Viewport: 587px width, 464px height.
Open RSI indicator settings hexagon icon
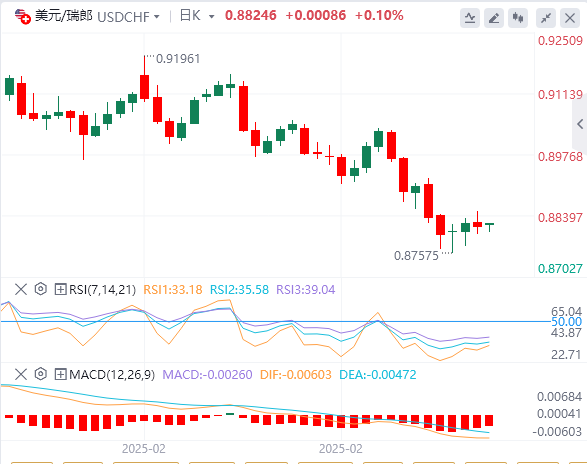pos(40,289)
